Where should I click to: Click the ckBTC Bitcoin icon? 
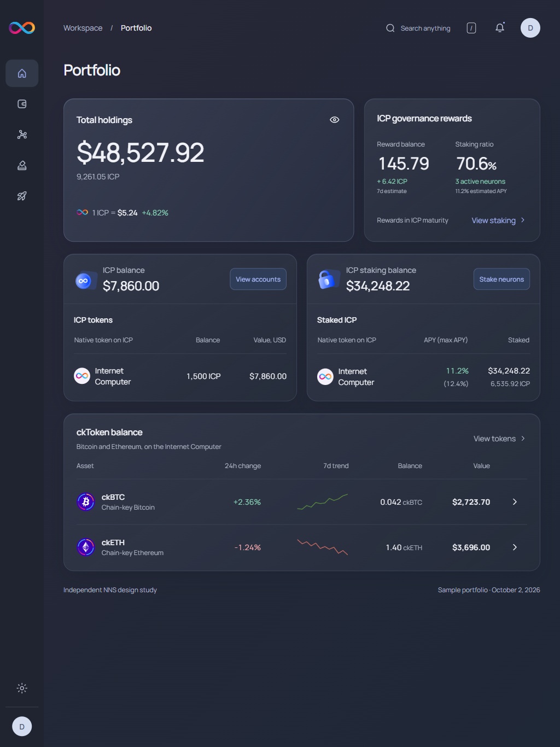pos(86,501)
